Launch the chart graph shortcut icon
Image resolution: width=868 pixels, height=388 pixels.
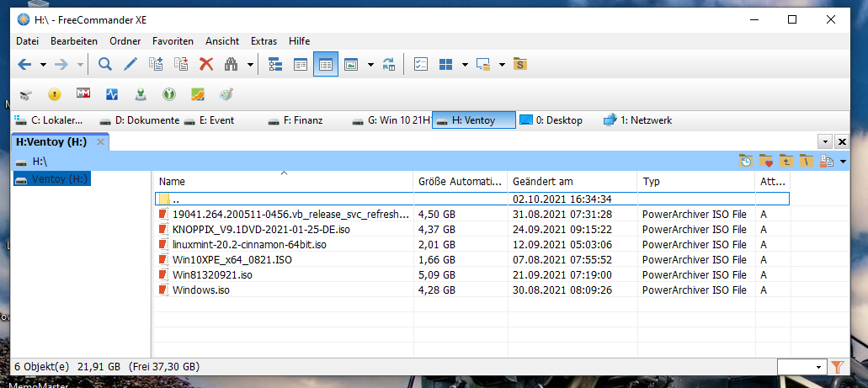tap(198, 94)
